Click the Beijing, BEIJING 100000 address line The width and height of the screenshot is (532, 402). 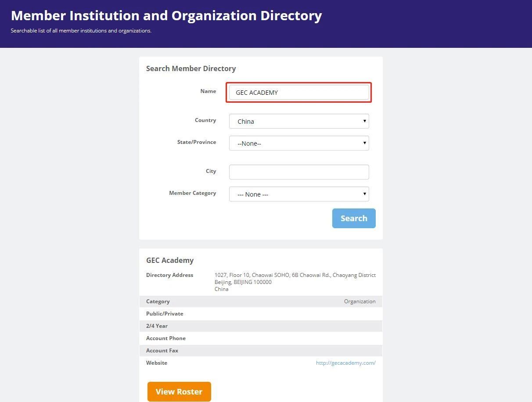243,282
